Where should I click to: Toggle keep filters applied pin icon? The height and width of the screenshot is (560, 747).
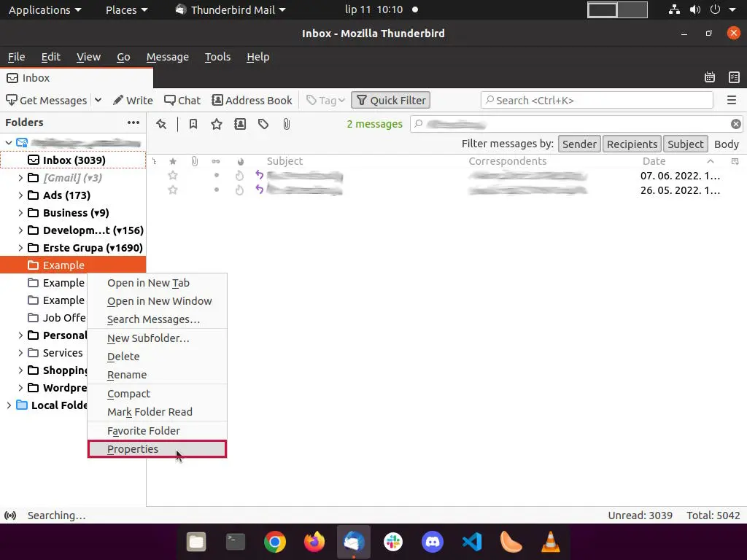pos(161,124)
